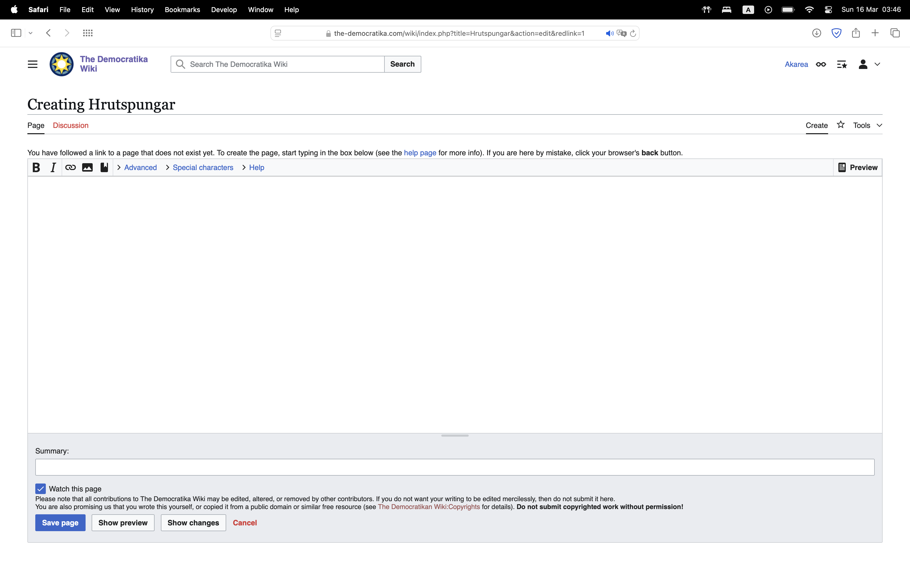
Task: Expand the Advanced toolbar section
Action: [140, 167]
